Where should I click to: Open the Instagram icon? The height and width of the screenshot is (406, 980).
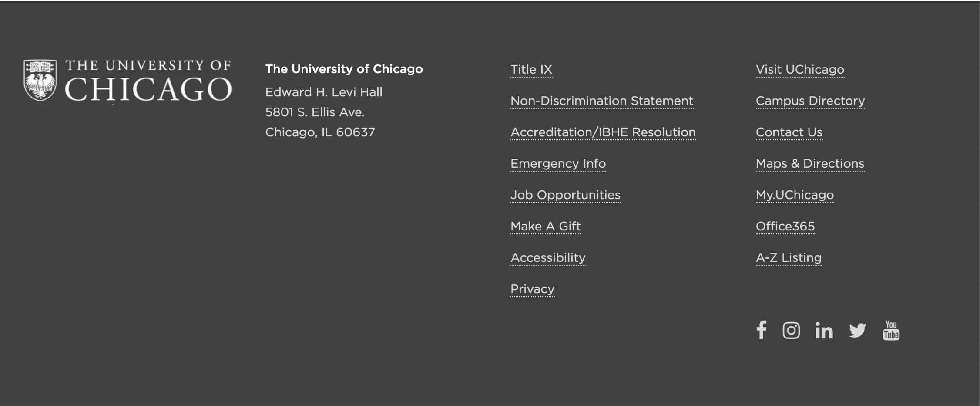coord(792,331)
